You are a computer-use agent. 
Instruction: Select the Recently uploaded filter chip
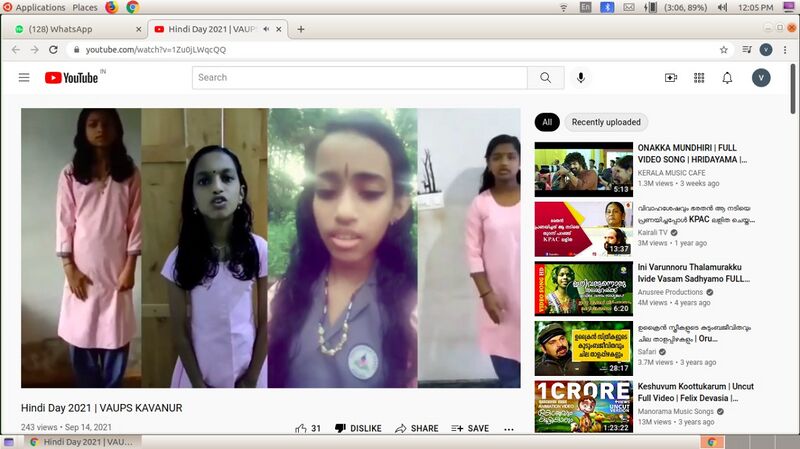point(606,122)
